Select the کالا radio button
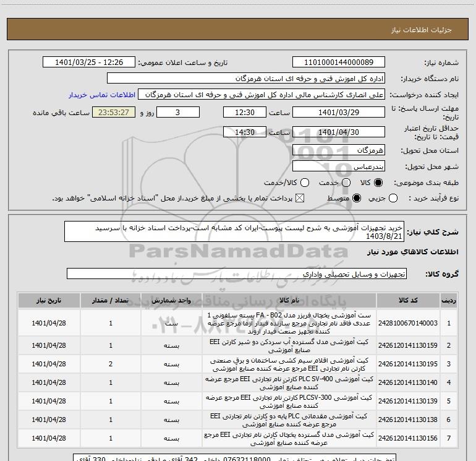This screenshot has height=461, width=476. point(378,183)
